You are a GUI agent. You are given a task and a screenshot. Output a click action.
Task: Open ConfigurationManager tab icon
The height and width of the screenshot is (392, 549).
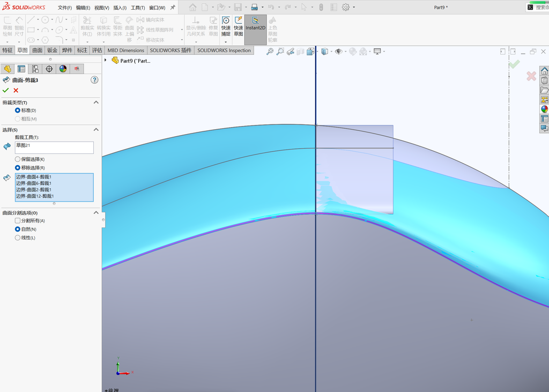point(35,69)
